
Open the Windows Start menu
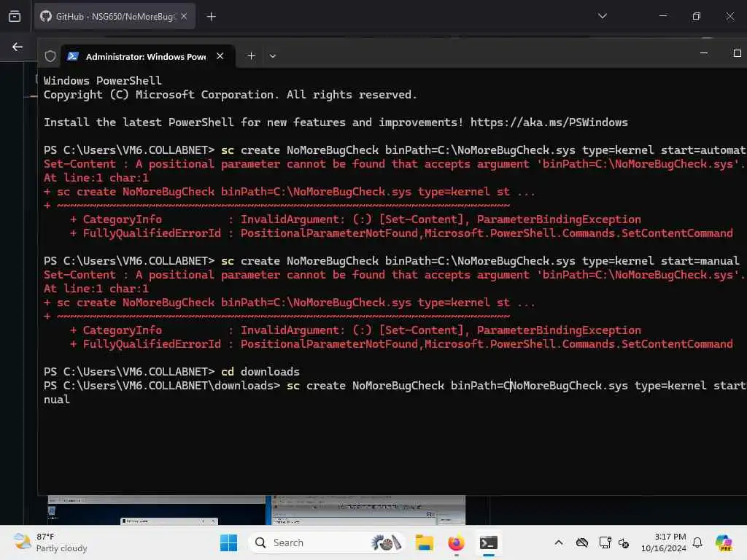[228, 542]
